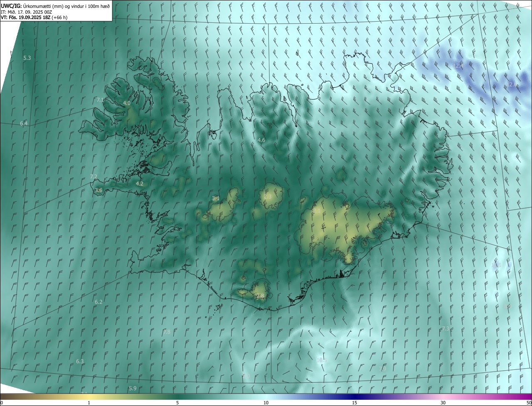Click the 7.1 value label
The height and width of the screenshot is (406, 532).
point(100,100)
